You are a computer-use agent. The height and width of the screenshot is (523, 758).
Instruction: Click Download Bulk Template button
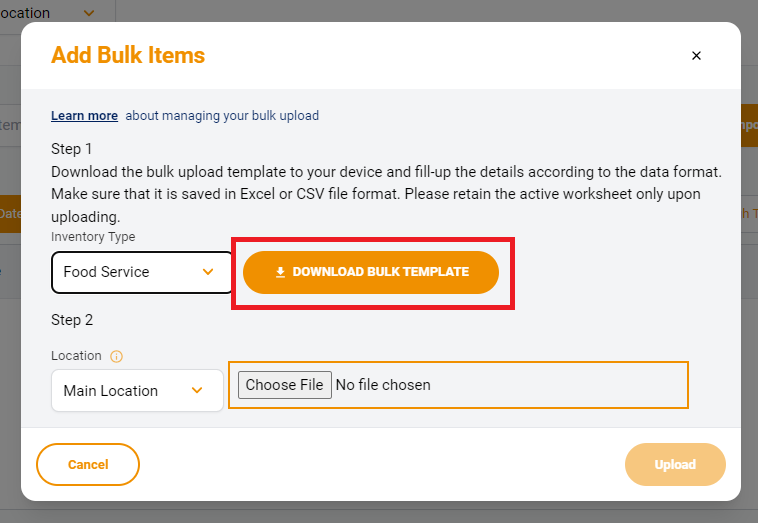click(371, 272)
